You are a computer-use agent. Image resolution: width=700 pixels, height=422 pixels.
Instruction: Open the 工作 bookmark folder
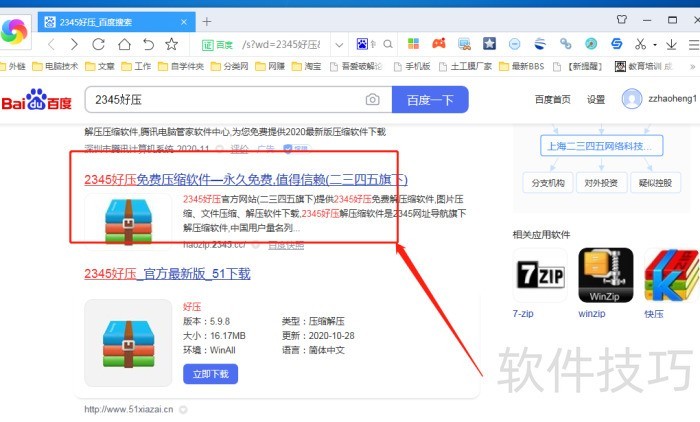[x=136, y=67]
